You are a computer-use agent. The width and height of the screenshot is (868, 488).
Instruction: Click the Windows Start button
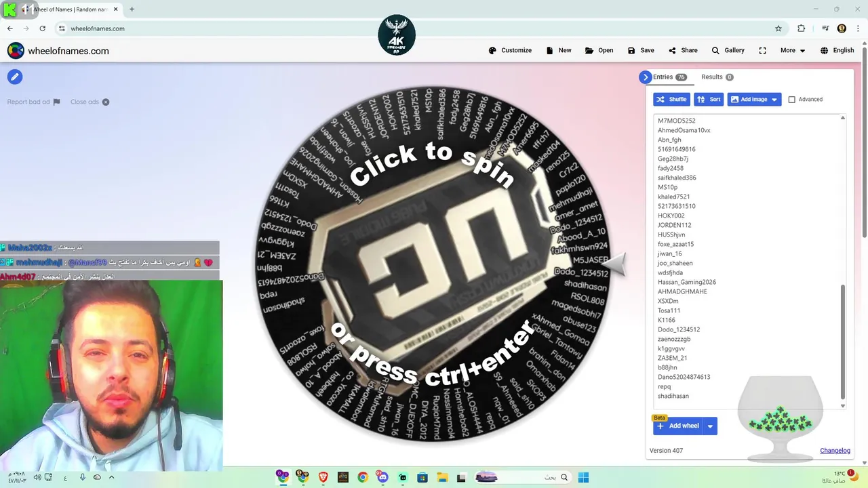583,477
